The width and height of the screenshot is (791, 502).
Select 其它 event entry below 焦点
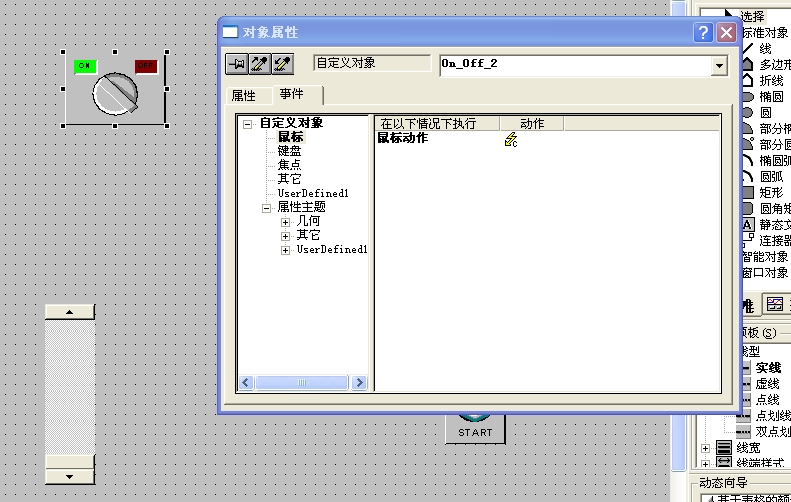tap(290, 179)
